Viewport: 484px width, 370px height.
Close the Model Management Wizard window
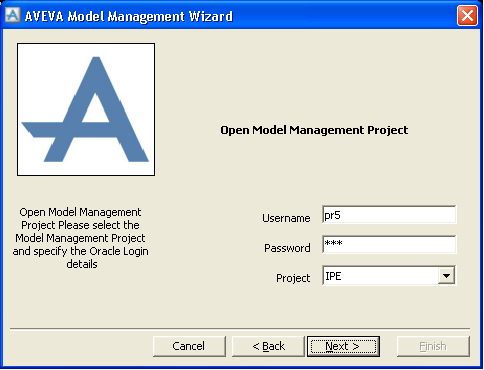tap(467, 16)
